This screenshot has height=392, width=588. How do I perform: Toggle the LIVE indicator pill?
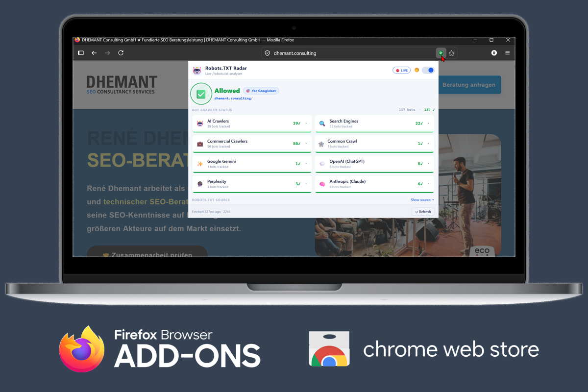pyautogui.click(x=402, y=70)
